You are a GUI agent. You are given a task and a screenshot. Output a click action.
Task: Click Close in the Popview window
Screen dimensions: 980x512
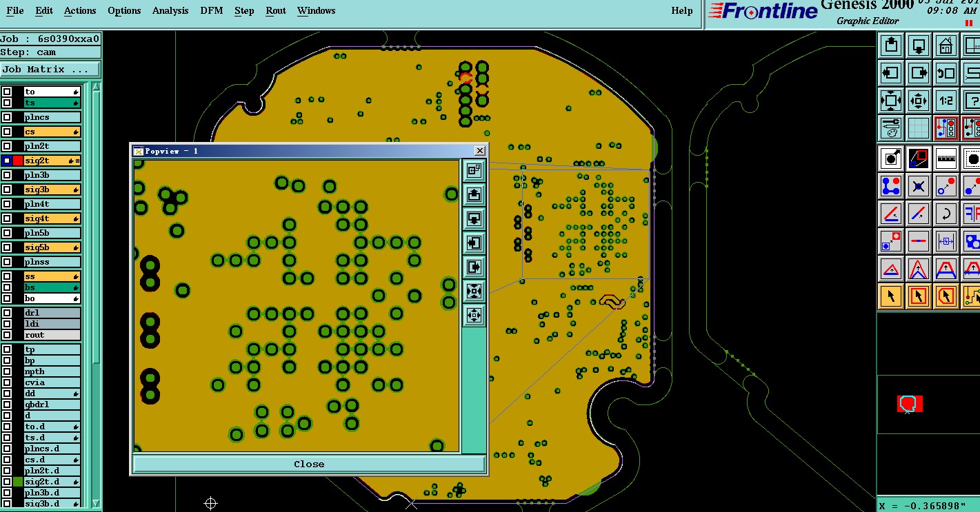click(309, 464)
